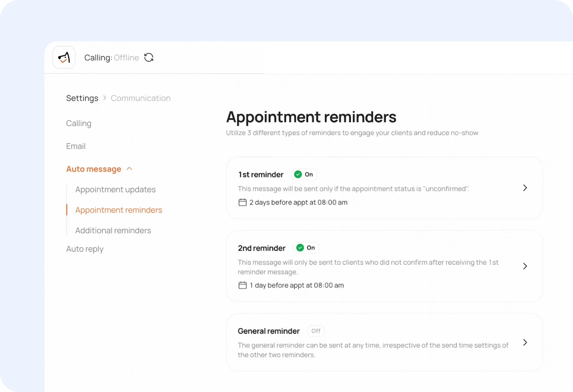Open Additional reminders settings
The width and height of the screenshot is (573, 392).
[113, 230]
